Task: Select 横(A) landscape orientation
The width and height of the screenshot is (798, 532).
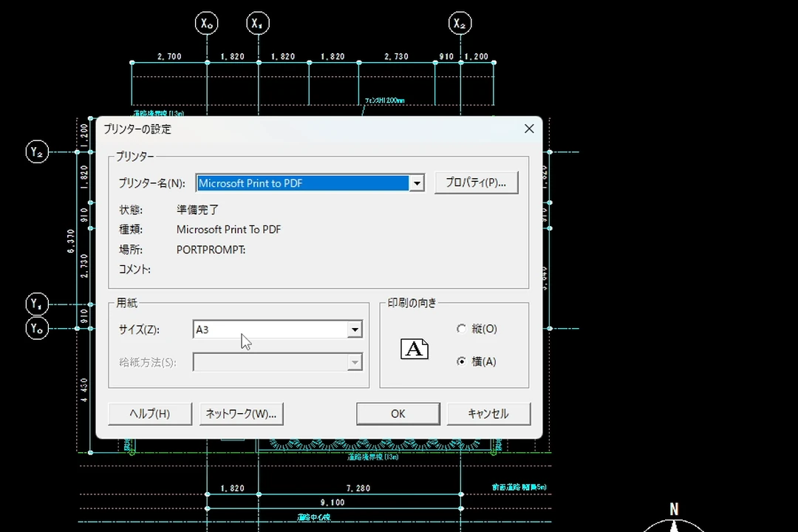Action: (477, 361)
